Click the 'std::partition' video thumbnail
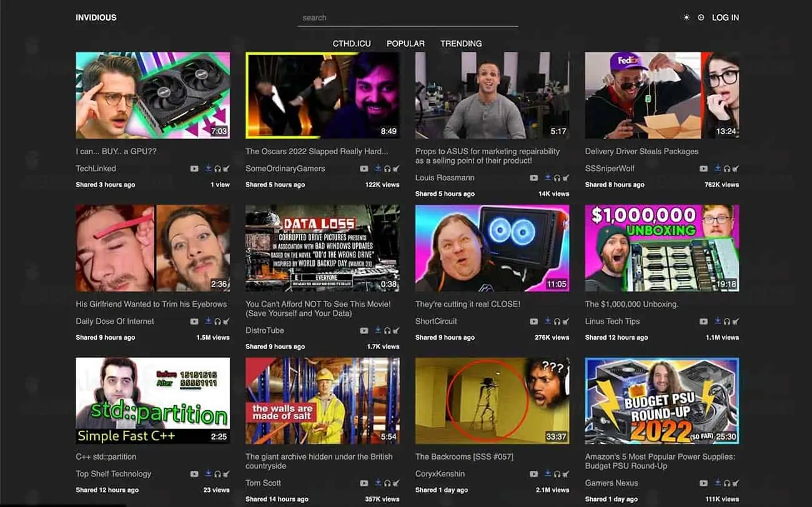 (x=152, y=400)
